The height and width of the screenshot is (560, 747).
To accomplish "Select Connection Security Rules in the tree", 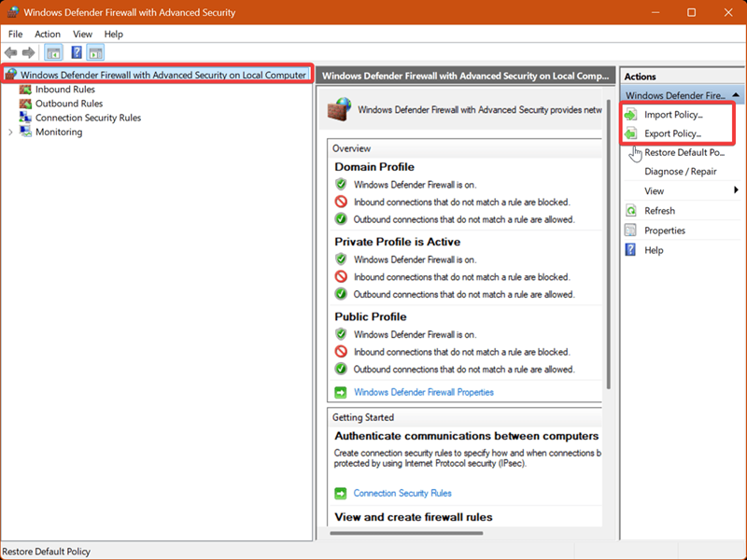I will click(88, 118).
